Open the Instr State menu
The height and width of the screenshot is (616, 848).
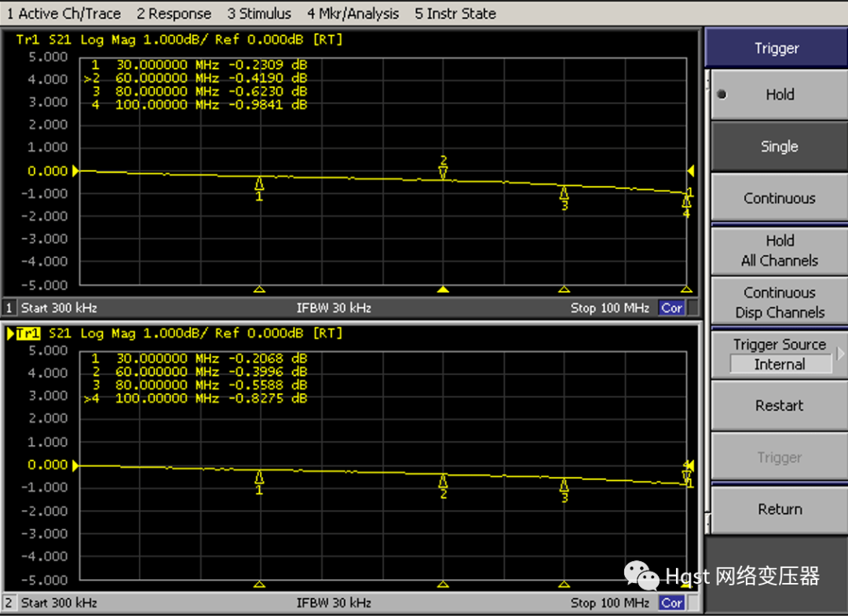pyautogui.click(x=455, y=13)
